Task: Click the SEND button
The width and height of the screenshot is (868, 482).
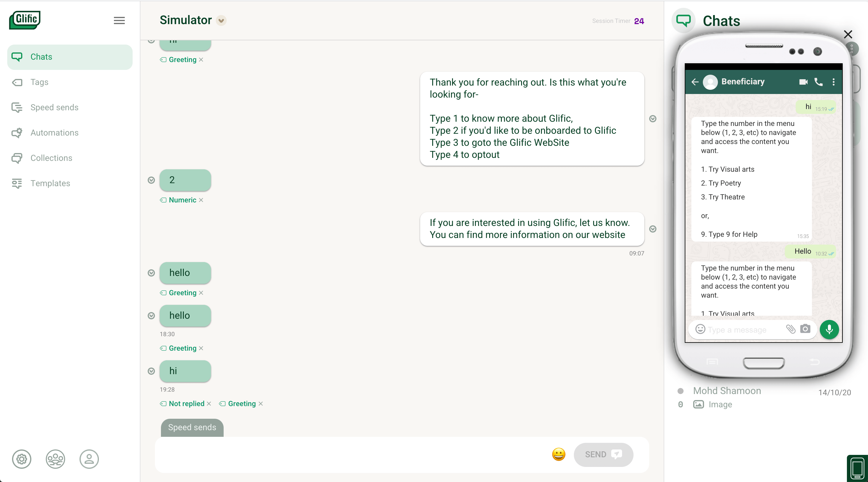Action: click(x=603, y=454)
